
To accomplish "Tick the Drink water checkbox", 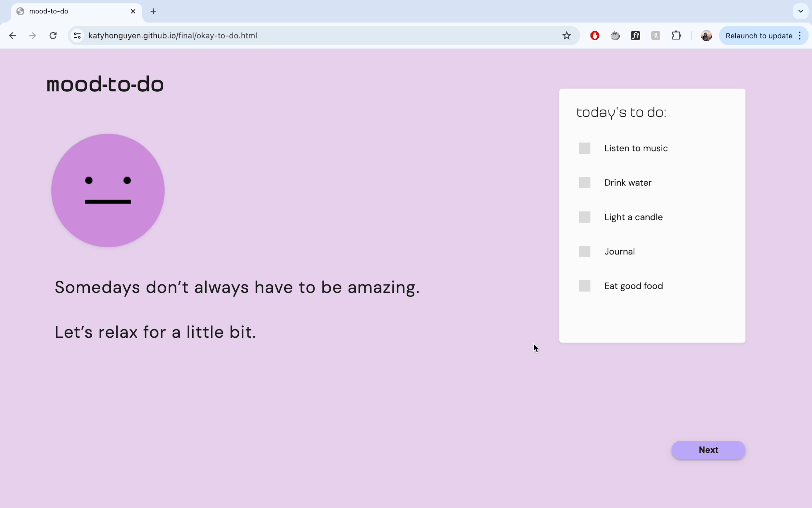I will click(584, 183).
